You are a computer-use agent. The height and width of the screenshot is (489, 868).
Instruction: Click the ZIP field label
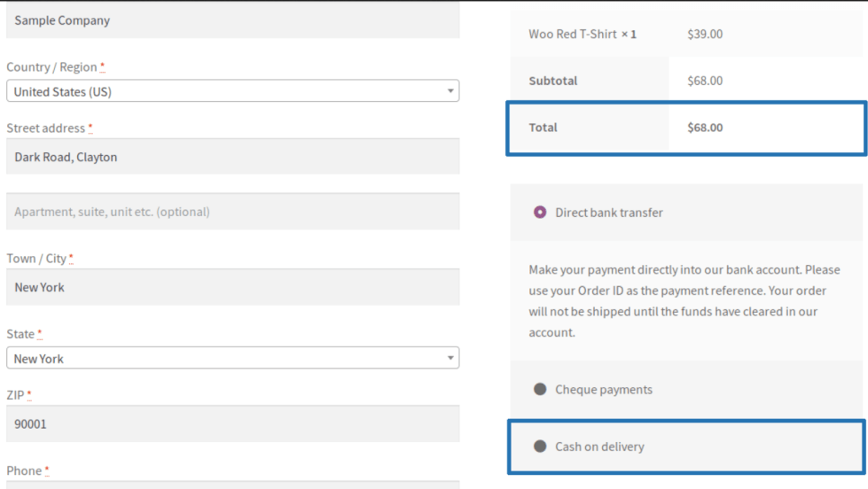15,395
